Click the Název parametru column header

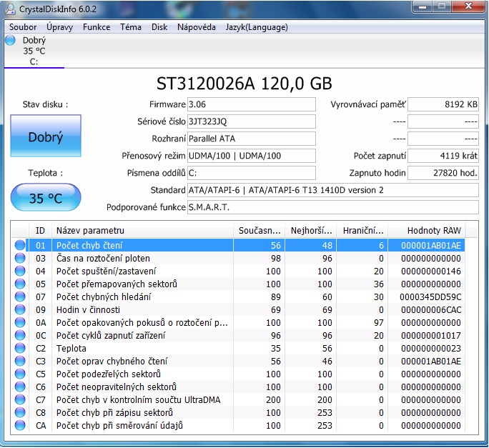tap(142, 231)
